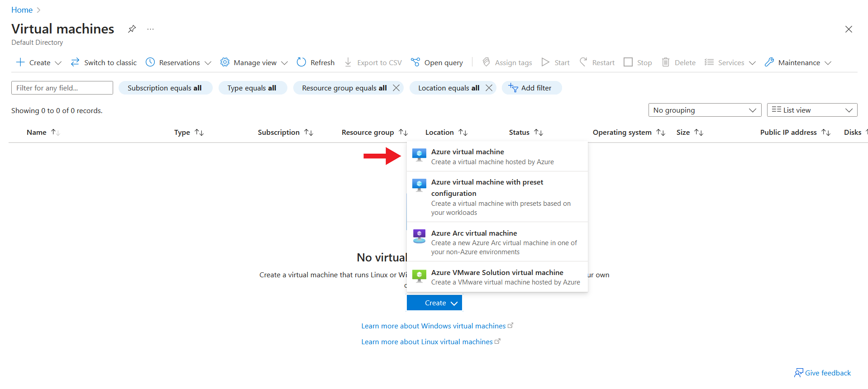This screenshot has width=868, height=389.
Task: Expand the Reservations menu
Action: point(178,62)
